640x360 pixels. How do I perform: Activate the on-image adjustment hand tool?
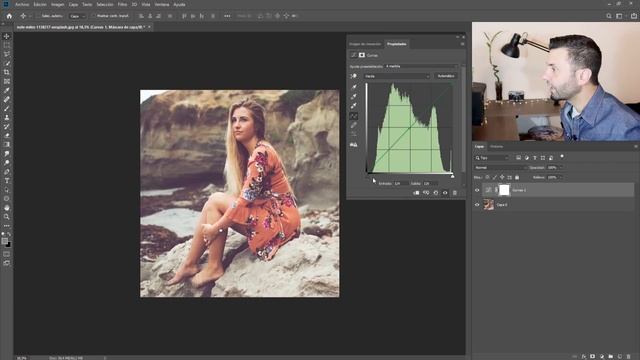pos(353,76)
